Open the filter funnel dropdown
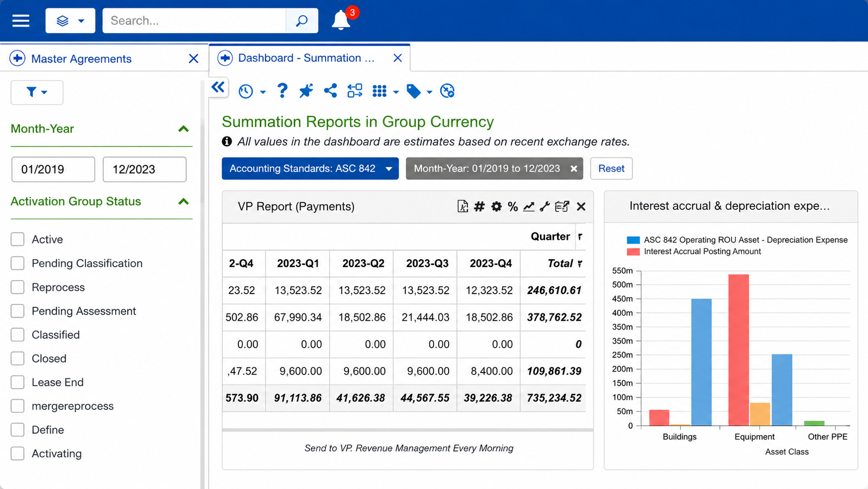Image resolution: width=868 pixels, height=489 pixels. pos(37,92)
